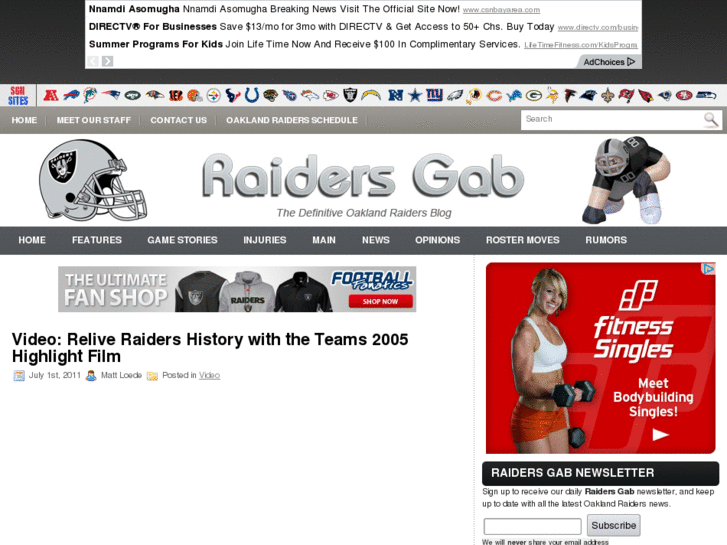
Task: Go to Home in dark category bar
Action: pos(32,240)
